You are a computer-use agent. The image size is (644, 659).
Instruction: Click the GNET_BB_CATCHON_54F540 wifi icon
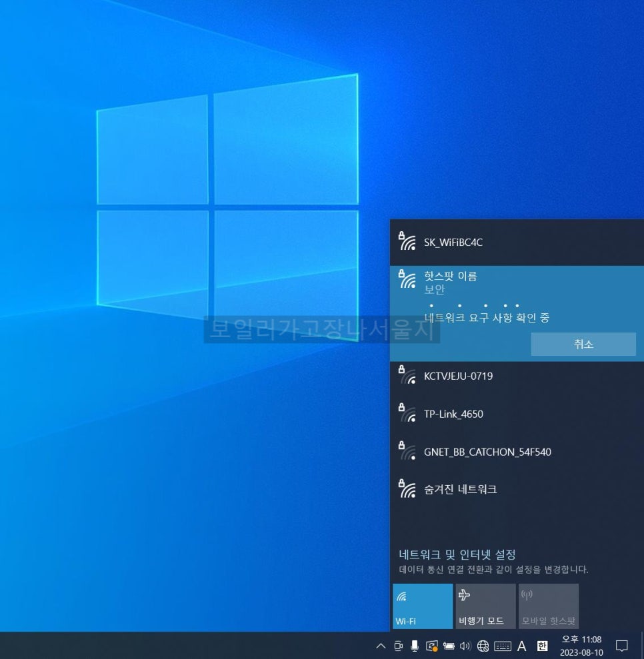[407, 450]
